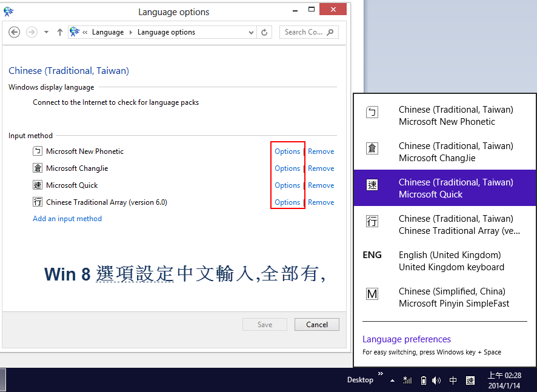
Task: Remove Chinese Traditional Array input method
Action: (321, 202)
